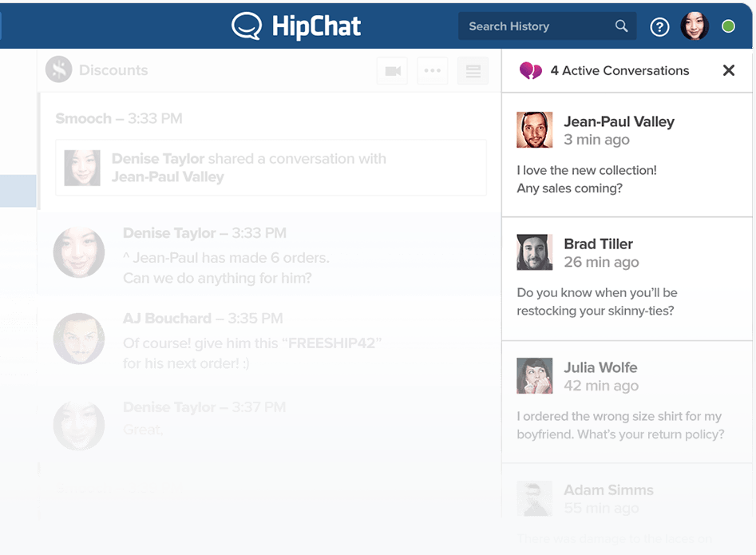
Task: Click the pink hearts conversations icon
Action: (530, 71)
